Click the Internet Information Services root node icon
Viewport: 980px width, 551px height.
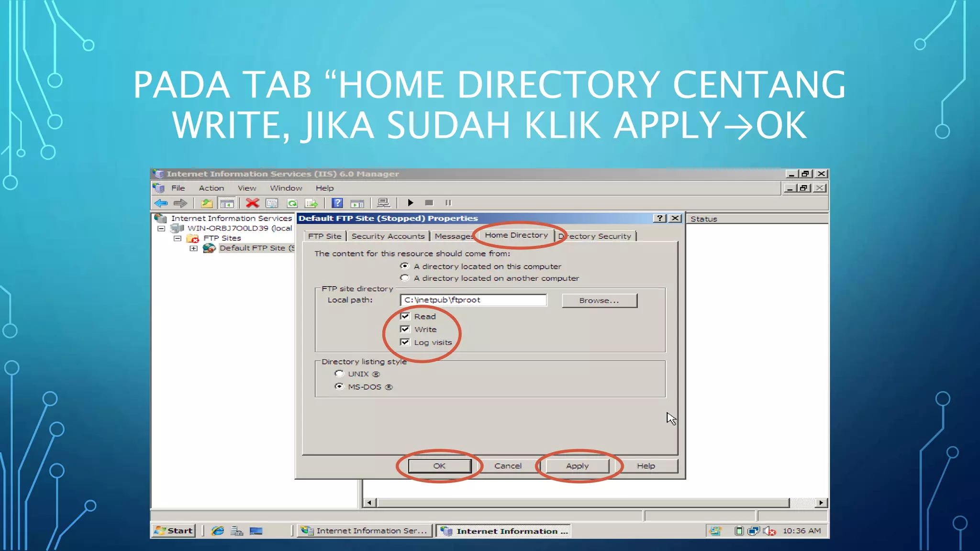point(160,219)
